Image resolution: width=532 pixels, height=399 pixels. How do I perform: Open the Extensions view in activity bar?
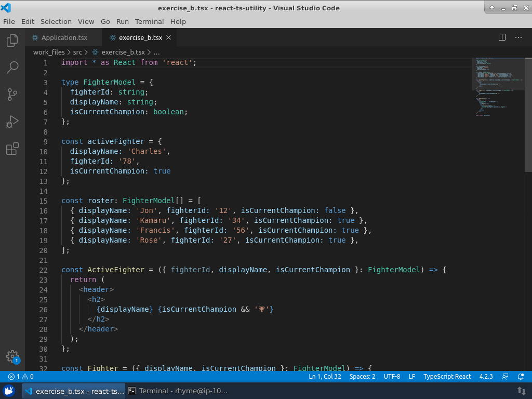pyautogui.click(x=12, y=149)
